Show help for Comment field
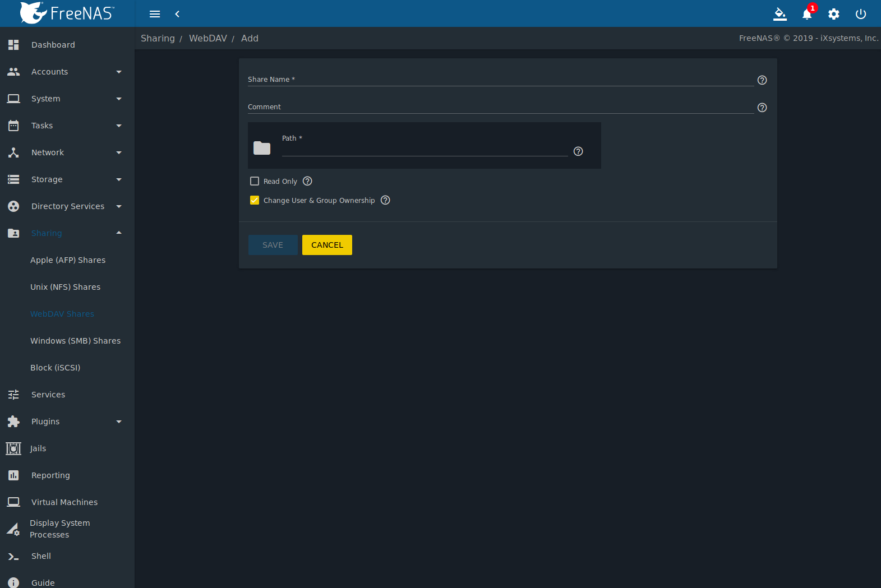The height and width of the screenshot is (588, 881). pos(762,108)
